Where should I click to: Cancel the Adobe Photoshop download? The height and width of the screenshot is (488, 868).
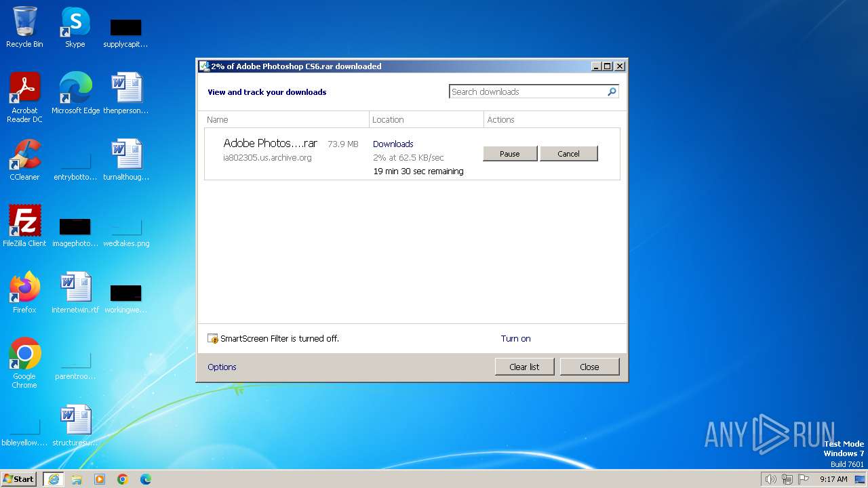click(568, 154)
